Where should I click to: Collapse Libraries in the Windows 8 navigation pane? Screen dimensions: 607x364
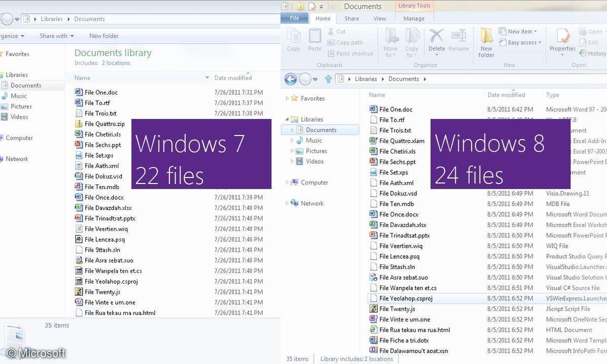(x=287, y=120)
